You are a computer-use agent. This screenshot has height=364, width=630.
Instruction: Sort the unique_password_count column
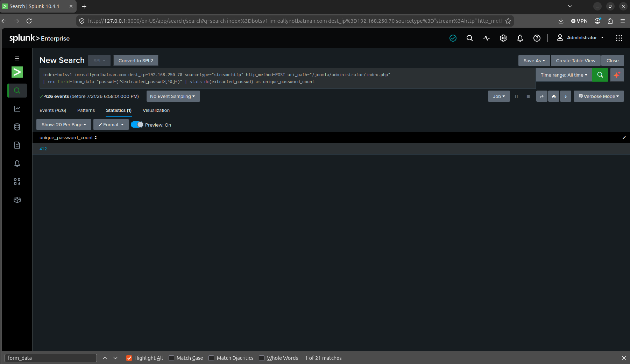click(x=68, y=138)
